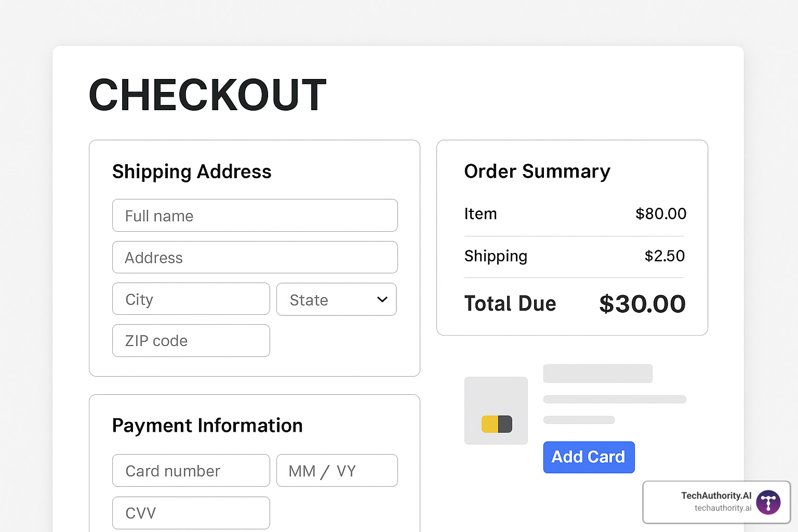The width and height of the screenshot is (798, 532).
Task: Click the CVV input field
Action: [x=191, y=513]
